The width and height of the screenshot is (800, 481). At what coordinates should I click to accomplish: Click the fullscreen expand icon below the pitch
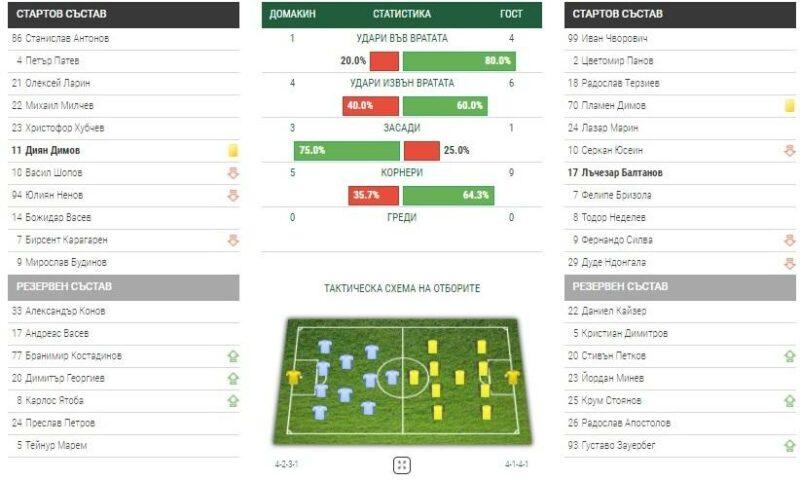[402, 465]
